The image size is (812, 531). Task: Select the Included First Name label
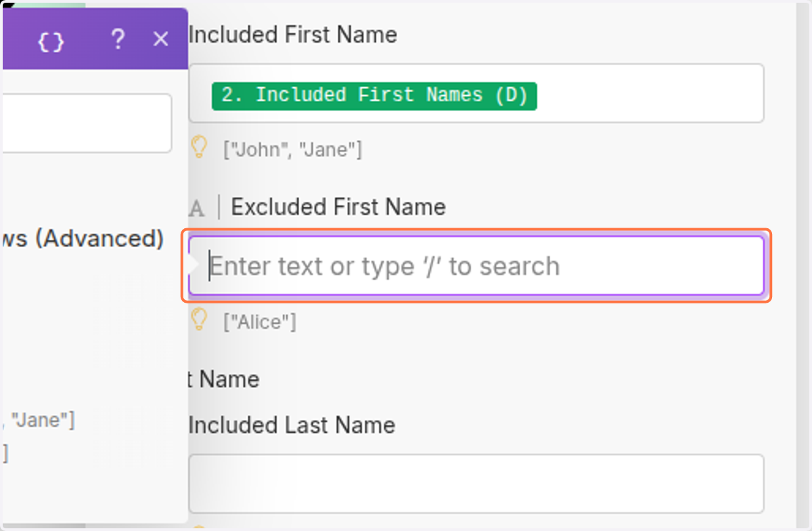pos(293,35)
